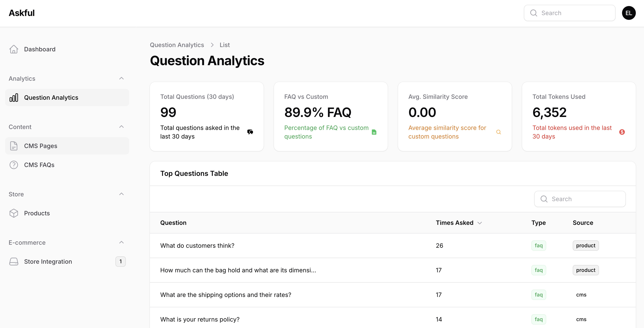Click the green document icon in FAQ card
This screenshot has height=328, width=644.
(x=374, y=132)
